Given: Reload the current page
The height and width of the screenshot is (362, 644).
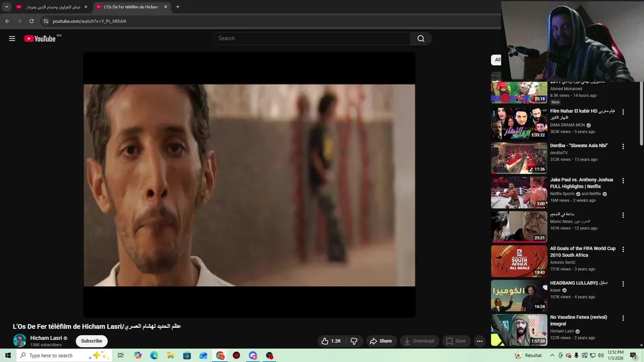Looking at the screenshot, I should (x=31, y=21).
